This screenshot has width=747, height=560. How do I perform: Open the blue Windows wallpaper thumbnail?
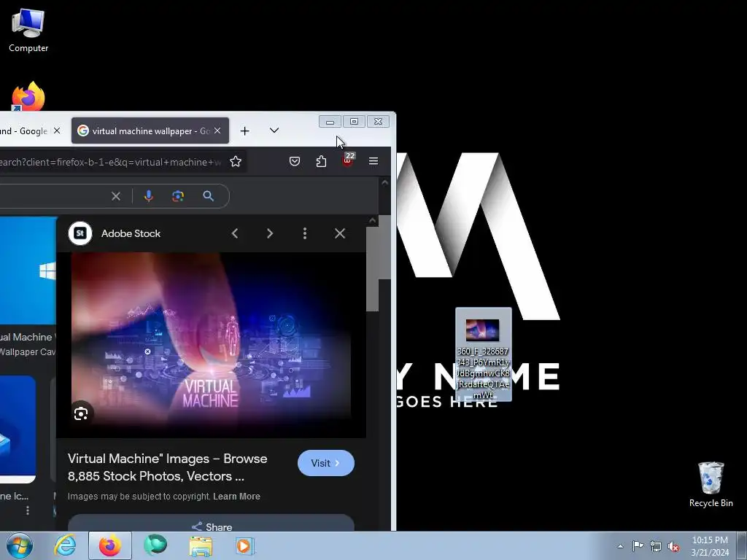click(x=28, y=271)
